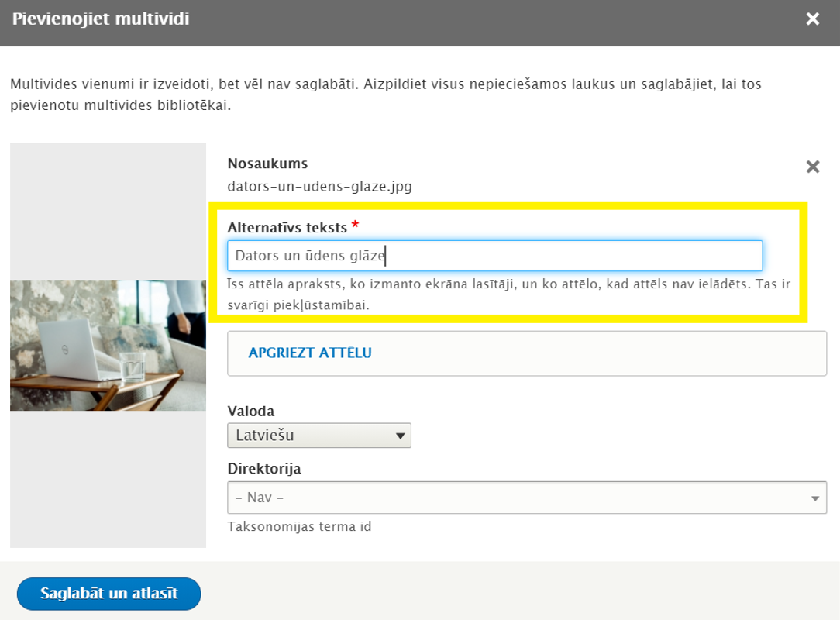Click the arrow on Latviešu select
Image resolution: width=840 pixels, height=620 pixels.
pos(400,436)
